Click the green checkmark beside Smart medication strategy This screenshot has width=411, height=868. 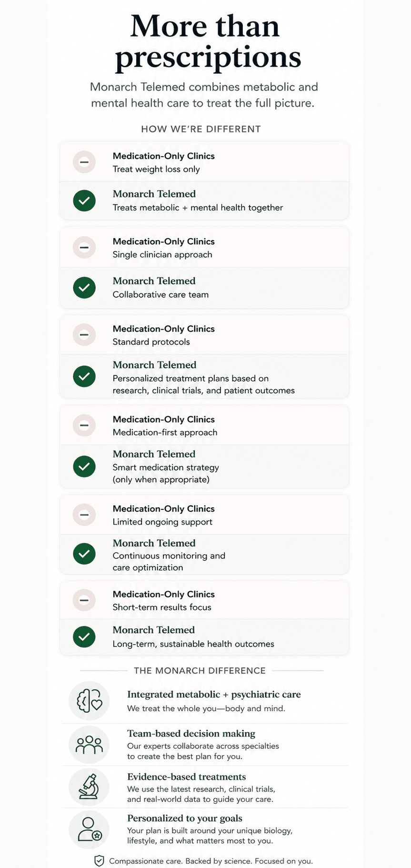coord(84,466)
